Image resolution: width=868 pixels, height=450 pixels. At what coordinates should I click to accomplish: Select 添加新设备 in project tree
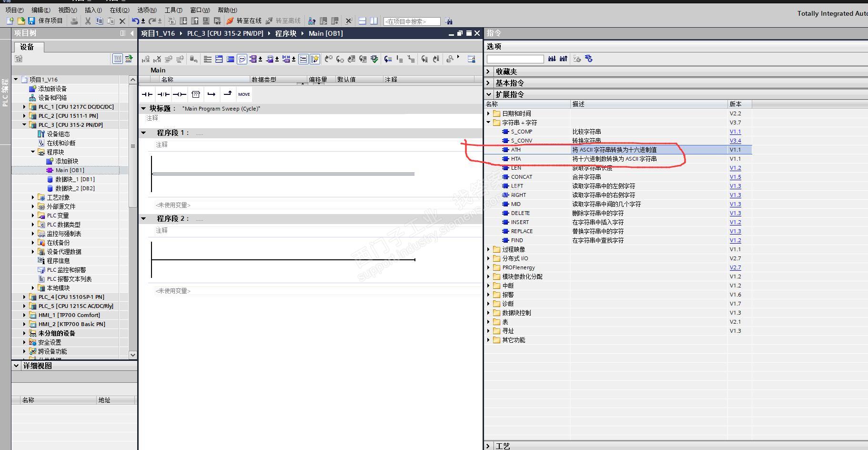[x=52, y=89]
